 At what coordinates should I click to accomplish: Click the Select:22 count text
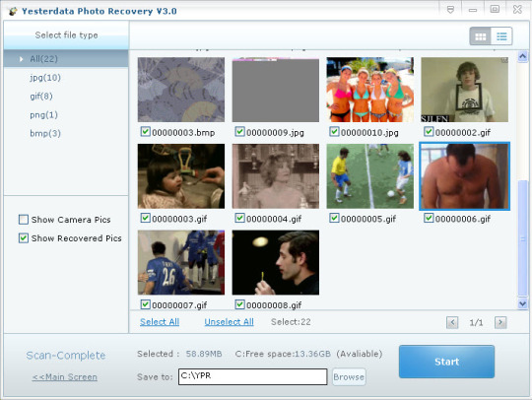click(291, 322)
